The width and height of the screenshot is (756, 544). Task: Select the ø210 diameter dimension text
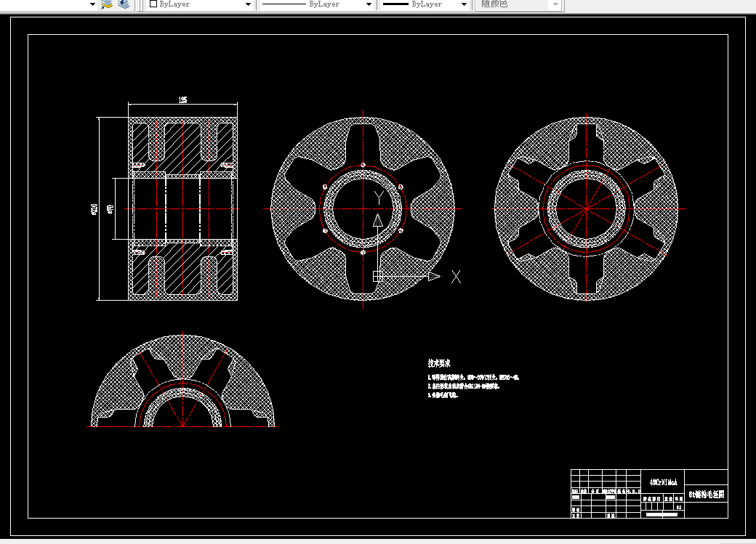[94, 209]
